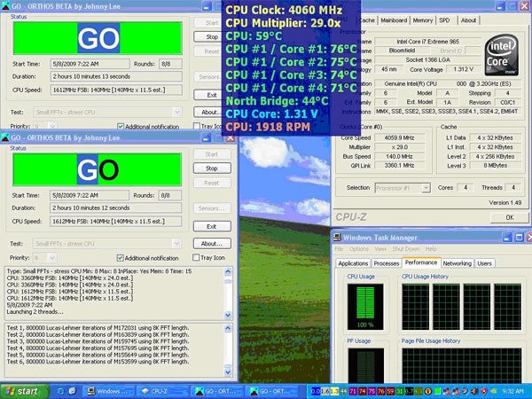
Task: Click up arrow of ORTHOS upper log scrollbar
Action: click(228, 271)
